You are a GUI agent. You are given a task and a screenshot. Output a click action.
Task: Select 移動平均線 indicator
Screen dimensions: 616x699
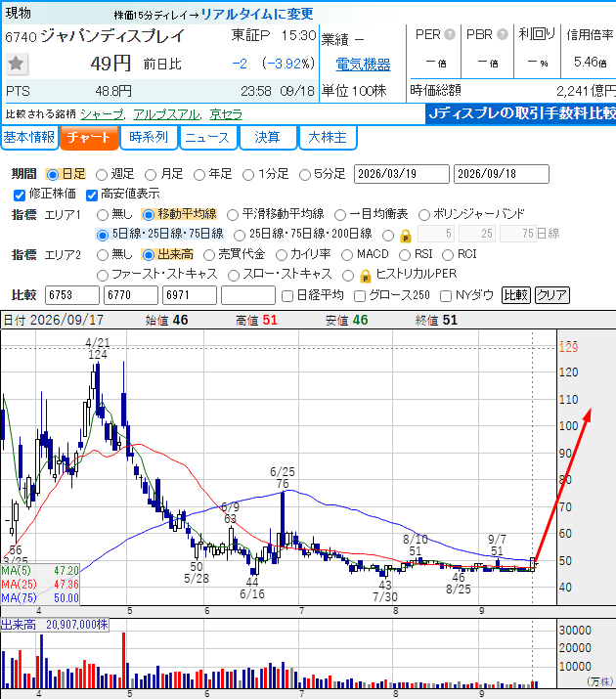[148, 215]
